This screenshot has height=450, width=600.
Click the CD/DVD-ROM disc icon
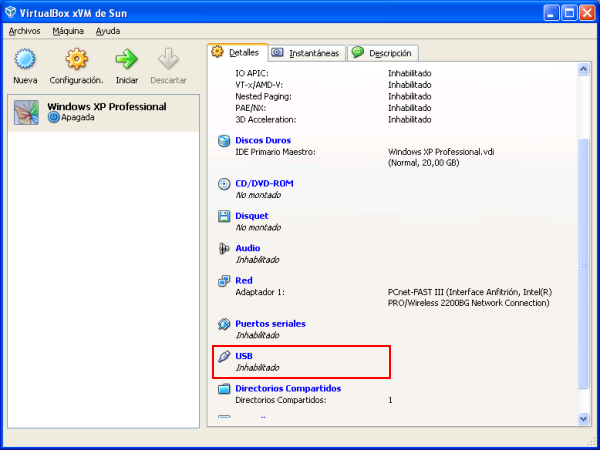click(224, 184)
